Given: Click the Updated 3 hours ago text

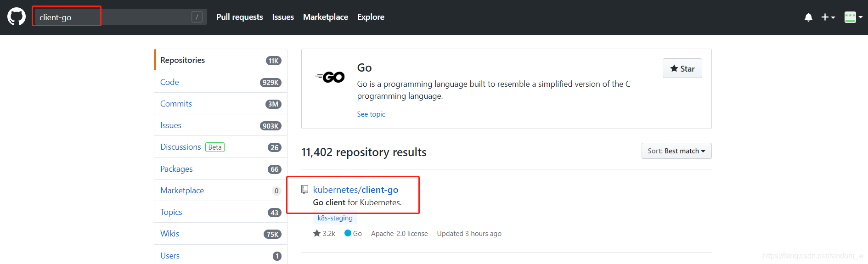Looking at the screenshot, I should click(x=469, y=234).
